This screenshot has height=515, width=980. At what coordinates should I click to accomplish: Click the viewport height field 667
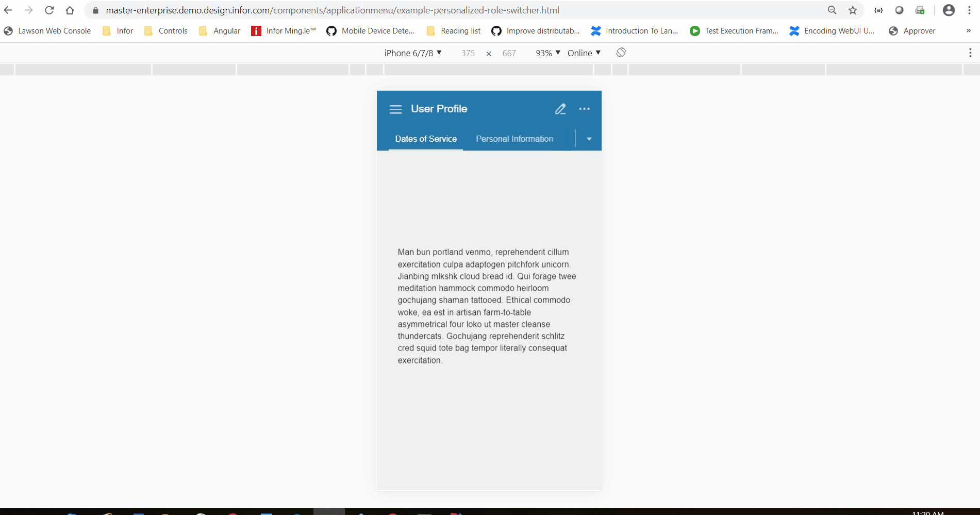click(509, 53)
